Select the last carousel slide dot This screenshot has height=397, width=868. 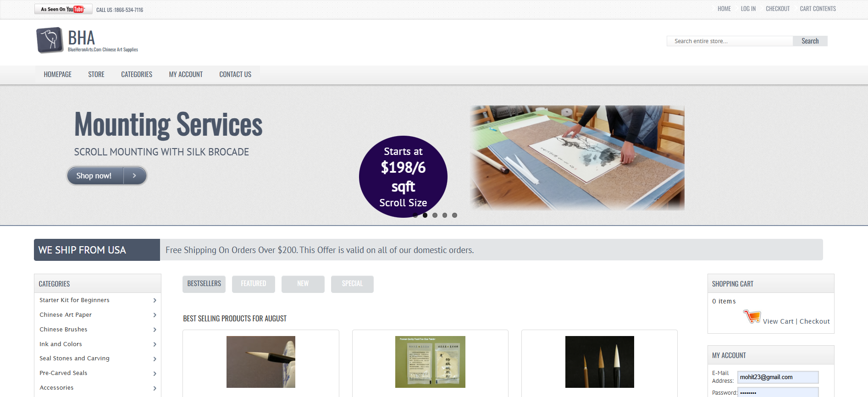tap(454, 215)
